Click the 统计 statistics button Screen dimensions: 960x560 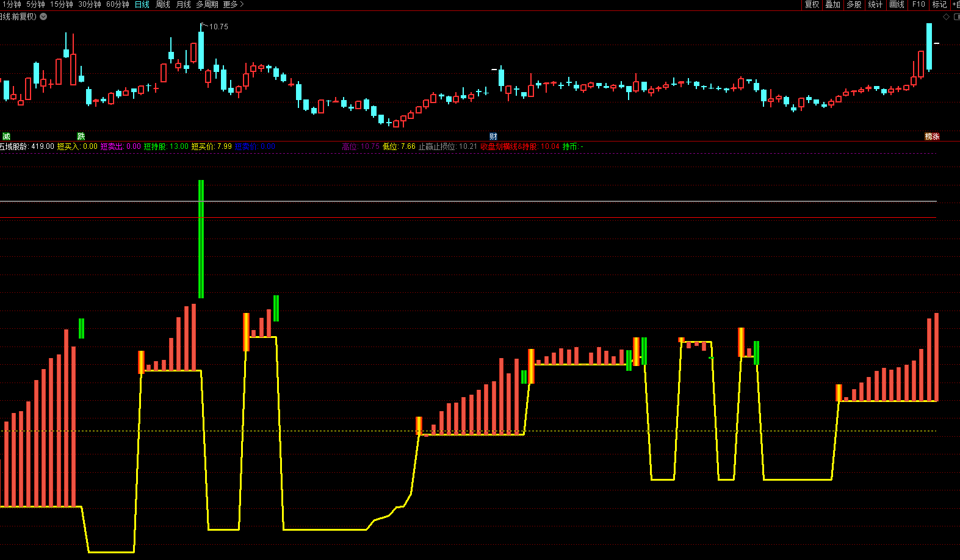(875, 4)
